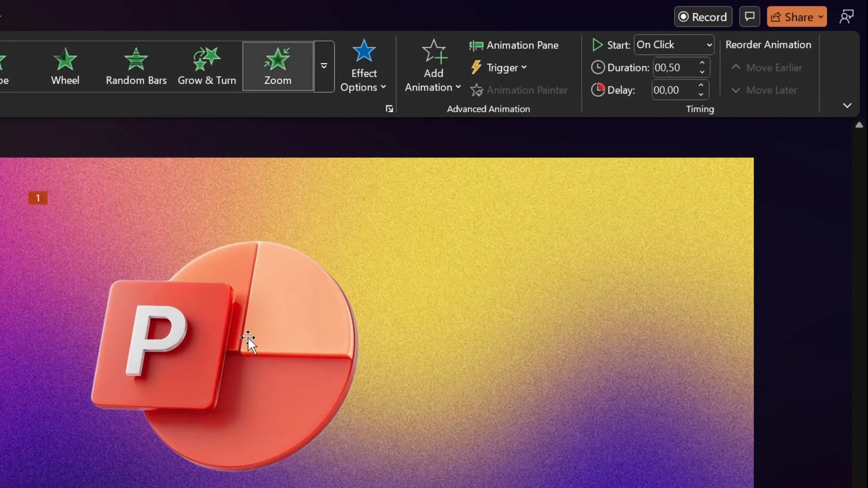
Task: Apply the Random Bars animation
Action: tap(136, 66)
